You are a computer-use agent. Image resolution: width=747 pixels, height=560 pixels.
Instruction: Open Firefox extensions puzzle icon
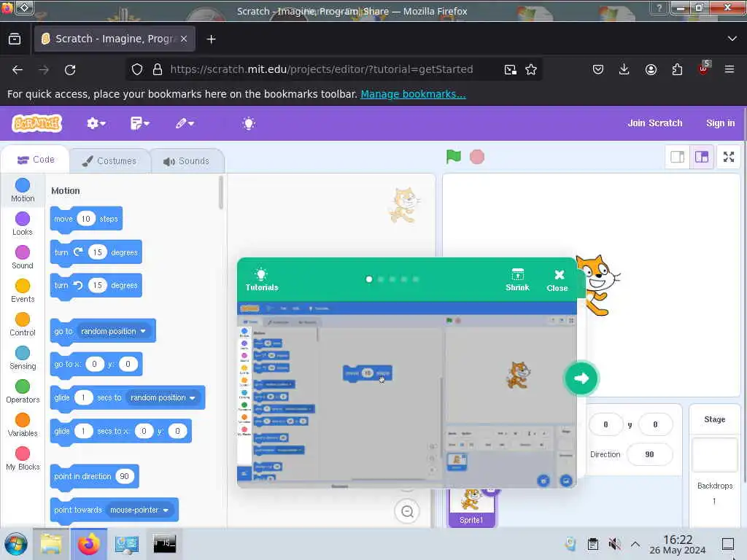tap(677, 69)
